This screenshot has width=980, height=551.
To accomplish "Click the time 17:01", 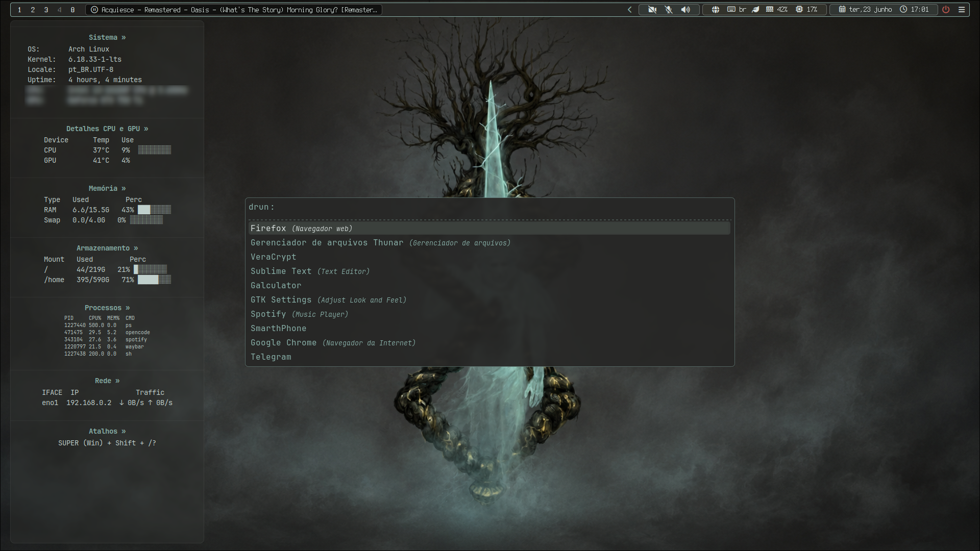I will [x=920, y=10].
